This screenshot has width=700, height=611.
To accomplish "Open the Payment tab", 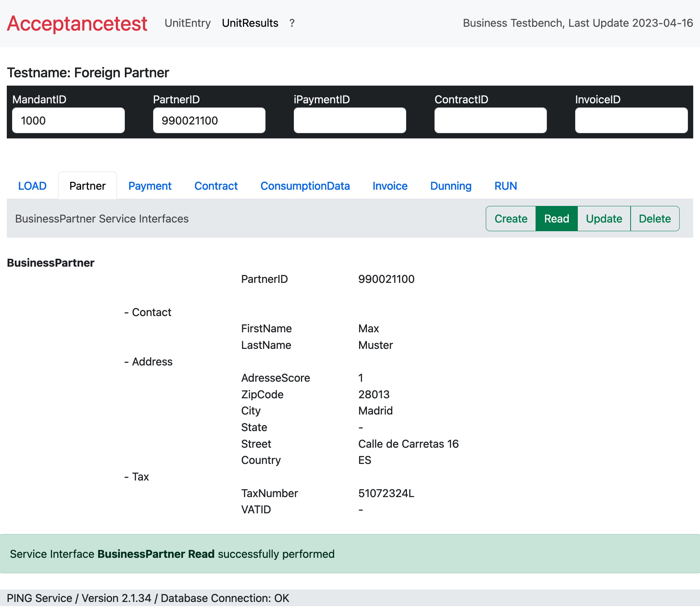I will tap(150, 186).
